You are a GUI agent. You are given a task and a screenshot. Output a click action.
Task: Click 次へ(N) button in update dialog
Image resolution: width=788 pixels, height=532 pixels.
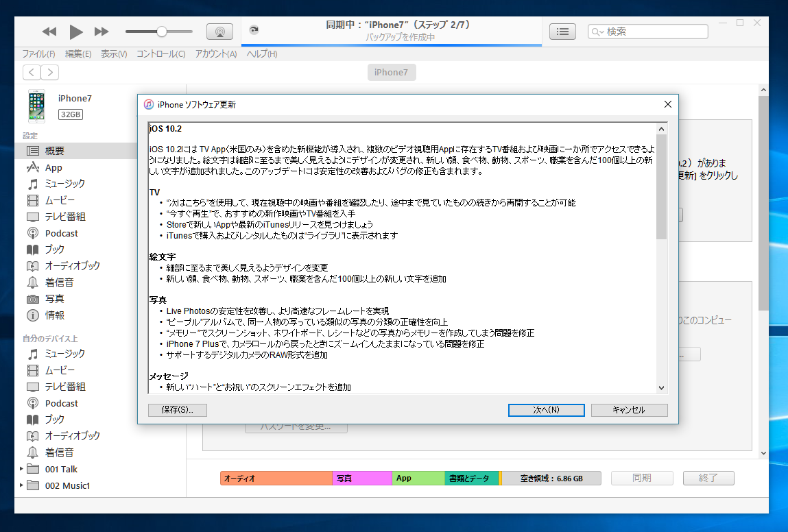pyautogui.click(x=547, y=410)
